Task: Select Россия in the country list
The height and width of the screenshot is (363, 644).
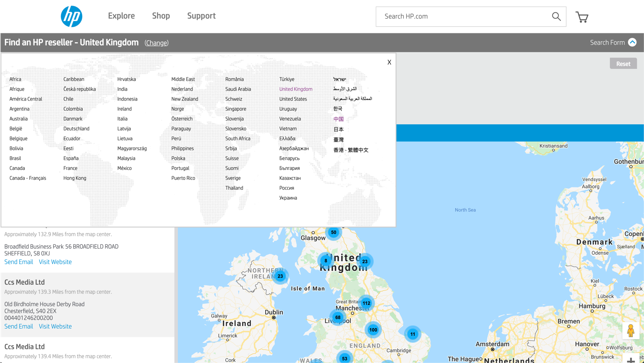Action: pyautogui.click(x=287, y=188)
